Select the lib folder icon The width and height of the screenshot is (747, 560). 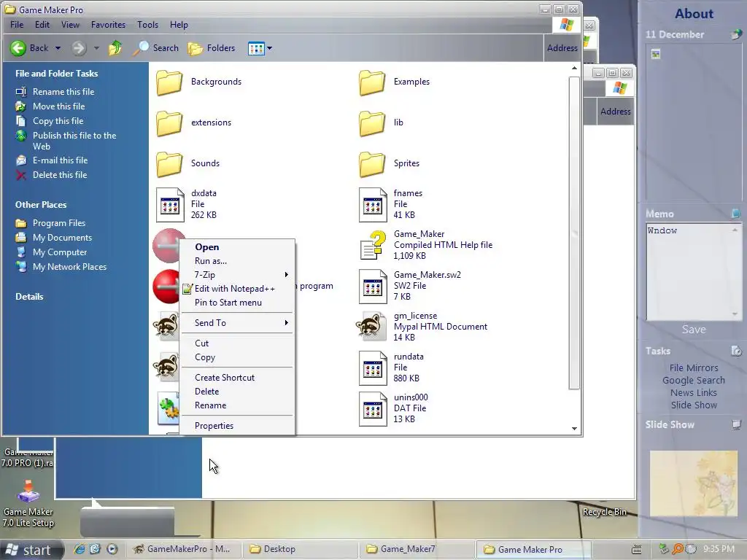(x=372, y=123)
